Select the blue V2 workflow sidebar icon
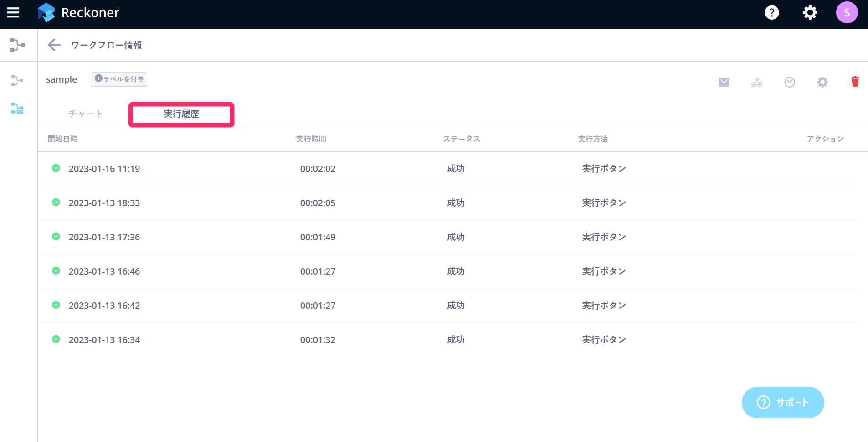 [17, 109]
